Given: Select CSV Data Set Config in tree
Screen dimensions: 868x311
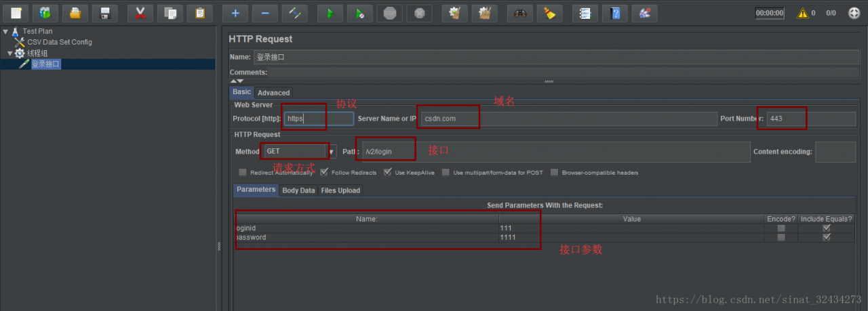Looking at the screenshot, I should 60,42.
